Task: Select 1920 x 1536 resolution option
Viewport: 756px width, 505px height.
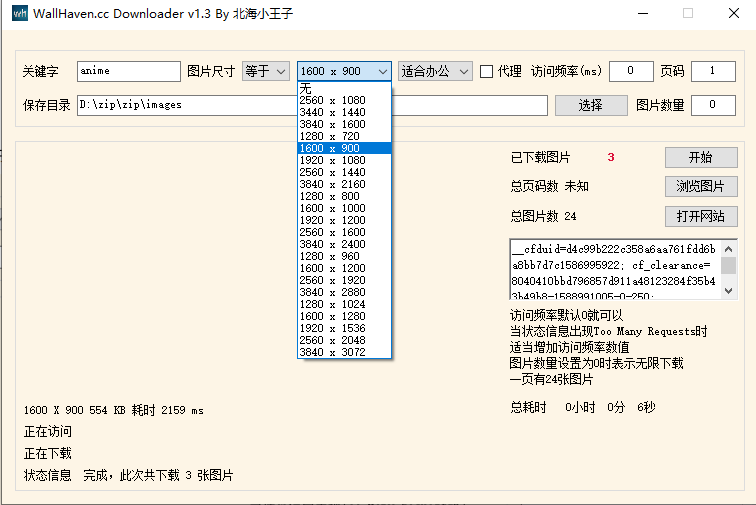Action: click(344, 328)
